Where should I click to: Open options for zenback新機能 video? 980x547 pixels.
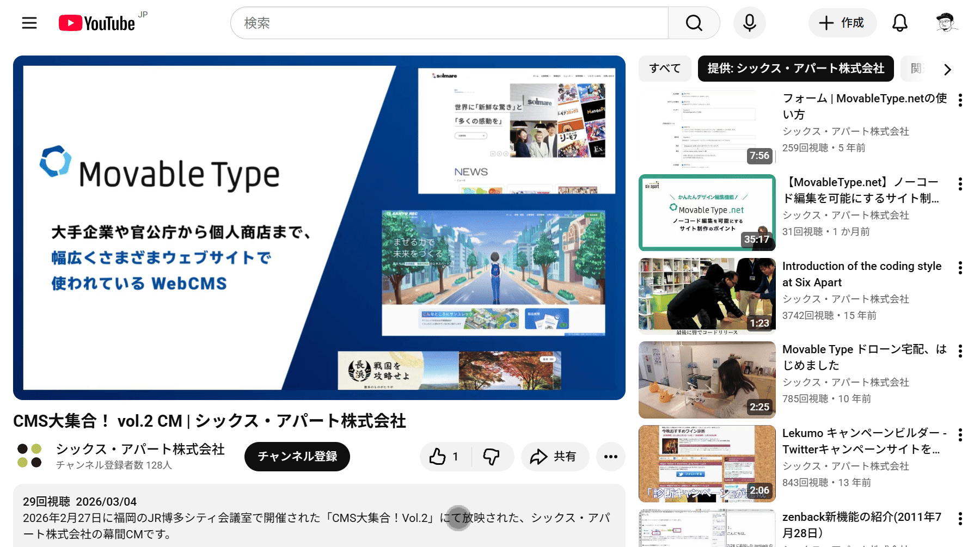[960, 519]
